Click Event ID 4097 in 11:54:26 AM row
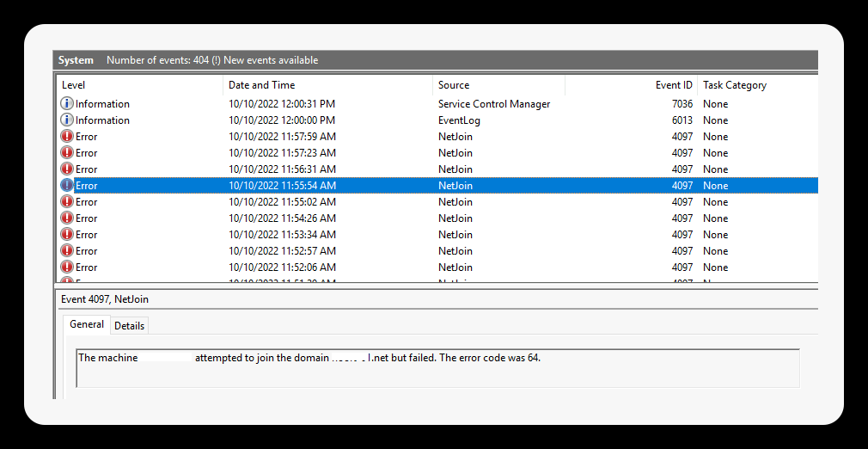The width and height of the screenshot is (868, 449). pos(682,218)
